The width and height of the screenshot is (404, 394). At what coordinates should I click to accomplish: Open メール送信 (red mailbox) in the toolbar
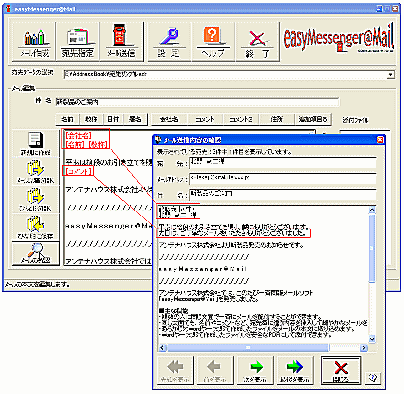121,42
